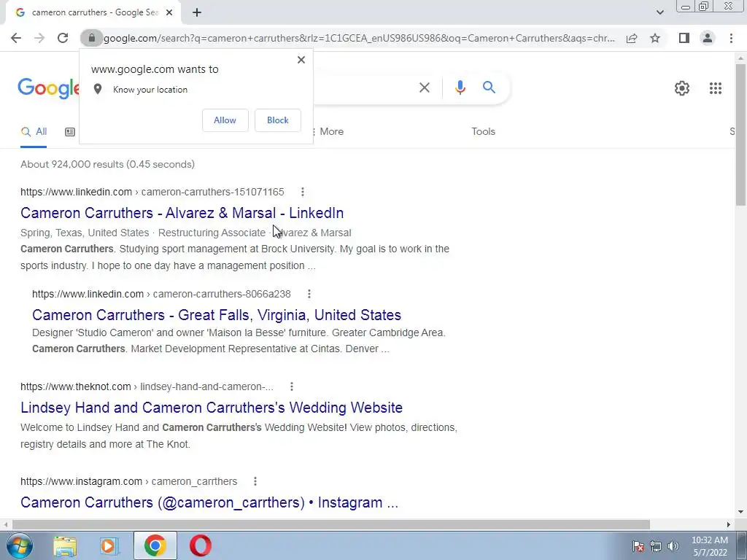Image resolution: width=747 pixels, height=560 pixels.
Task: Click the horizontal page scrollbar
Action: [330, 524]
